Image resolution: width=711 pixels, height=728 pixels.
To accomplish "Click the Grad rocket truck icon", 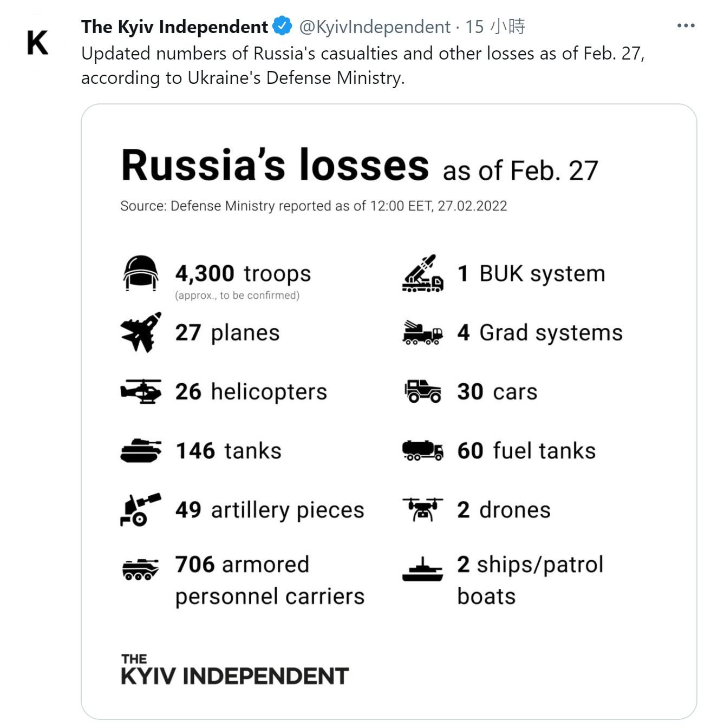I will 422,332.
